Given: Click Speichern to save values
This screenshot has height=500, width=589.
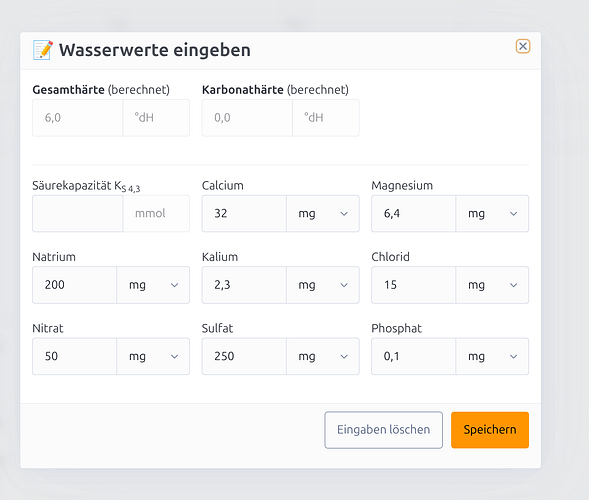Looking at the screenshot, I should (490, 430).
